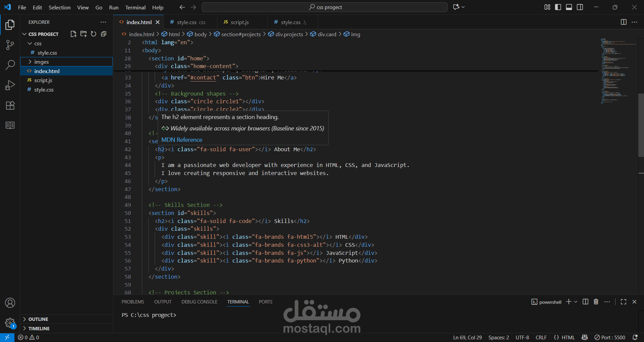Kill terminal with the trash icon
Viewport: 644px width, 342px height.
596,302
